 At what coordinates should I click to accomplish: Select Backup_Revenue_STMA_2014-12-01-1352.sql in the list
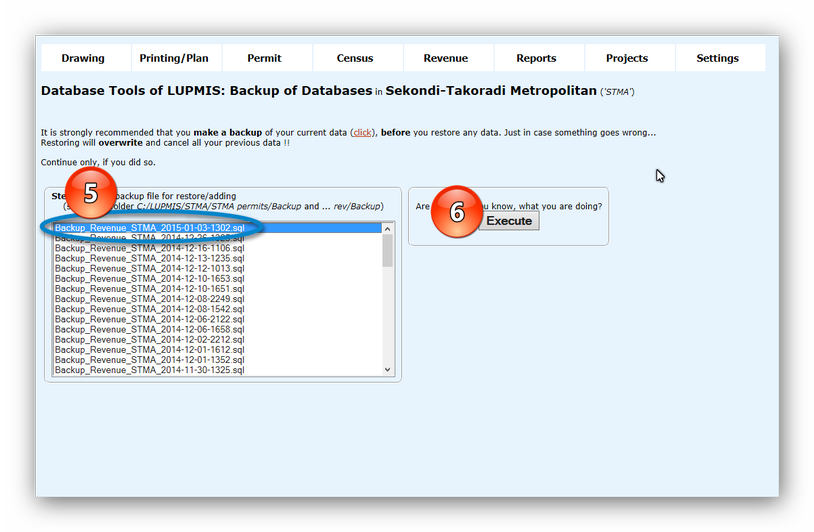point(218,360)
